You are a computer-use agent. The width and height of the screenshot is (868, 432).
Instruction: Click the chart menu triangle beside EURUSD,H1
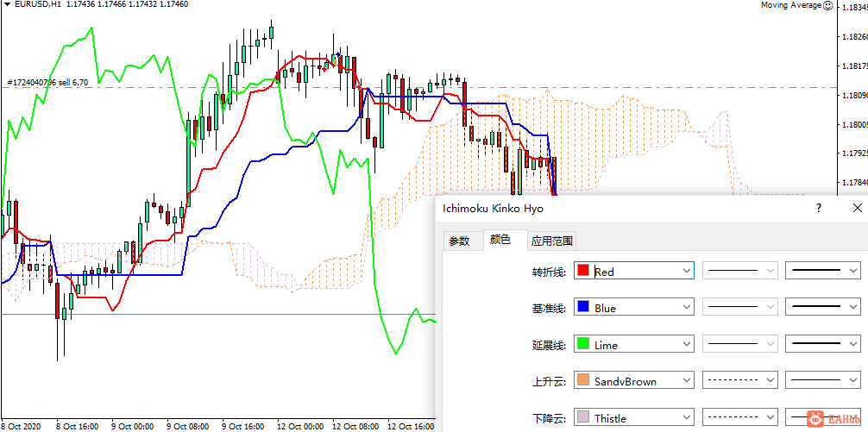pos(7,4)
